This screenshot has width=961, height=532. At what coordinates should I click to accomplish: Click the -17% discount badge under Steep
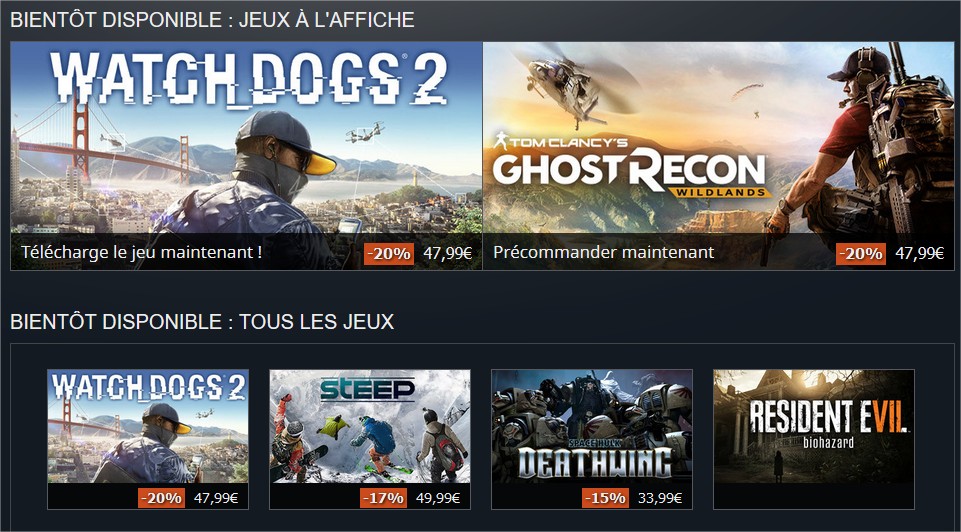pos(383,498)
